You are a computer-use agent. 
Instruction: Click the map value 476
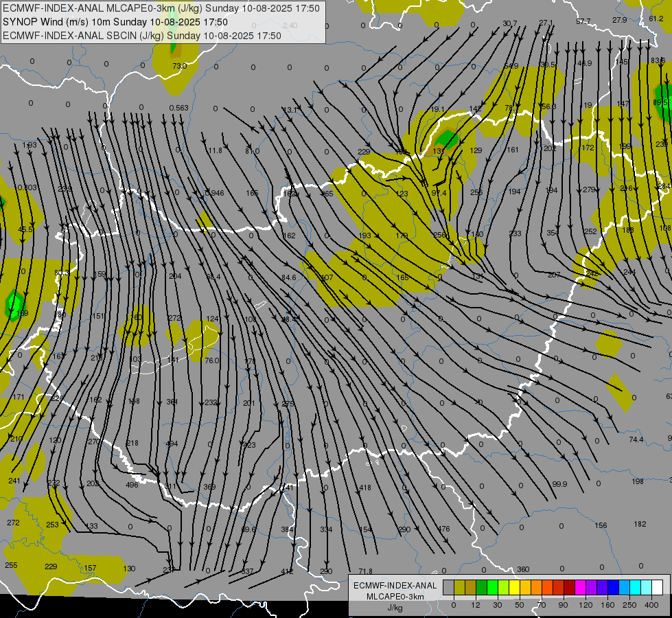coord(443,529)
